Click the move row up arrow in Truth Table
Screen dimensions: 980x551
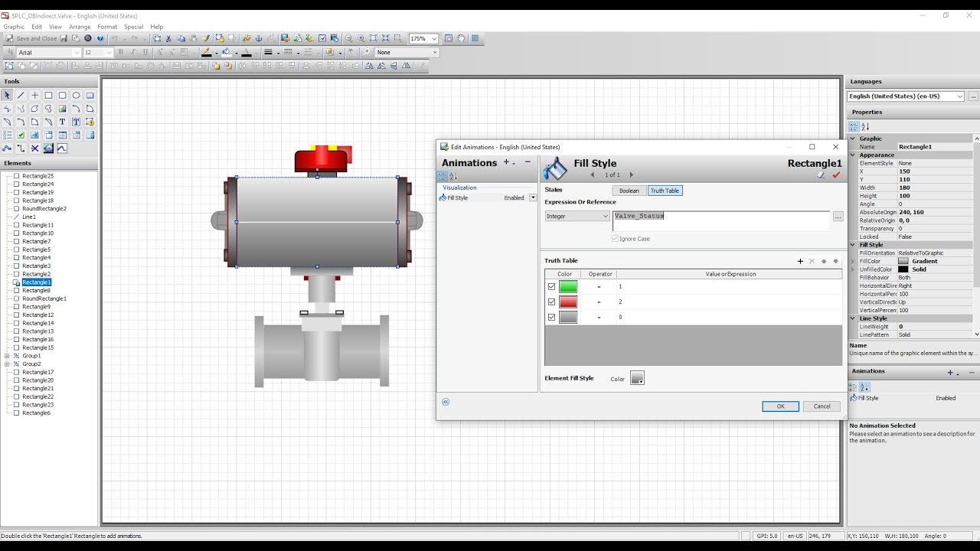pyautogui.click(x=824, y=261)
